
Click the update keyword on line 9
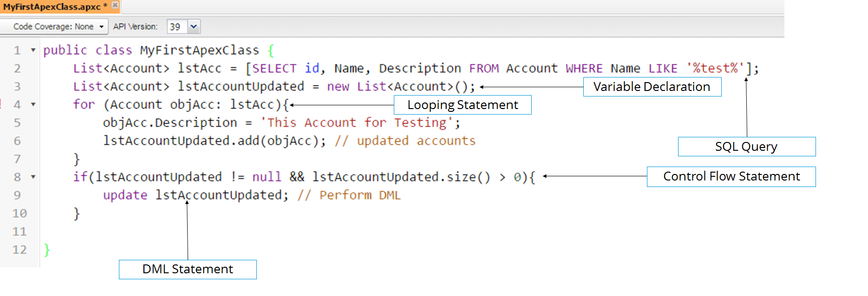(125, 195)
